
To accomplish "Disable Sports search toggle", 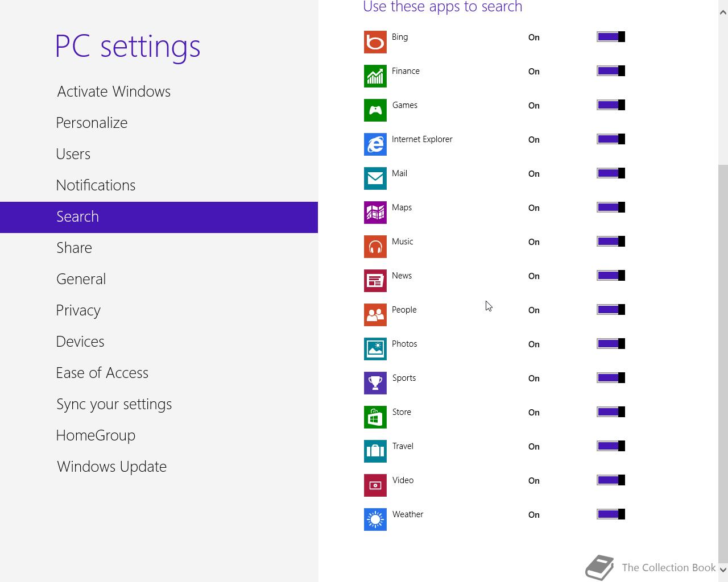I will 611,378.
